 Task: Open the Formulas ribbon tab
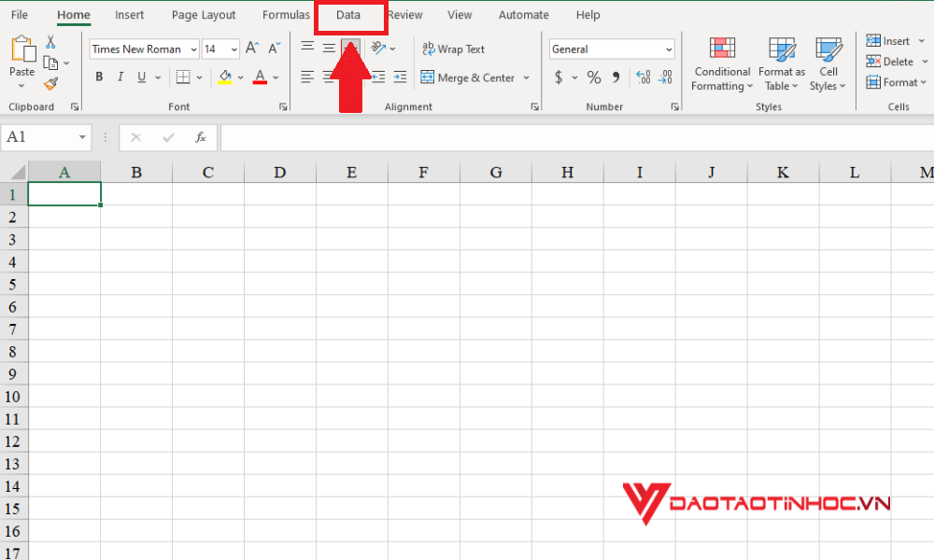(x=285, y=14)
